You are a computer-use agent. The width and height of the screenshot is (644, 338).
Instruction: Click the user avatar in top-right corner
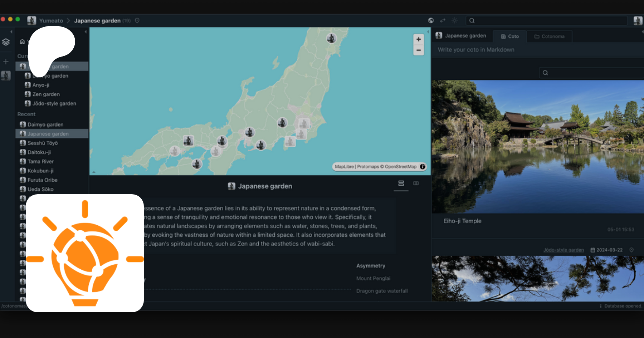pos(638,21)
